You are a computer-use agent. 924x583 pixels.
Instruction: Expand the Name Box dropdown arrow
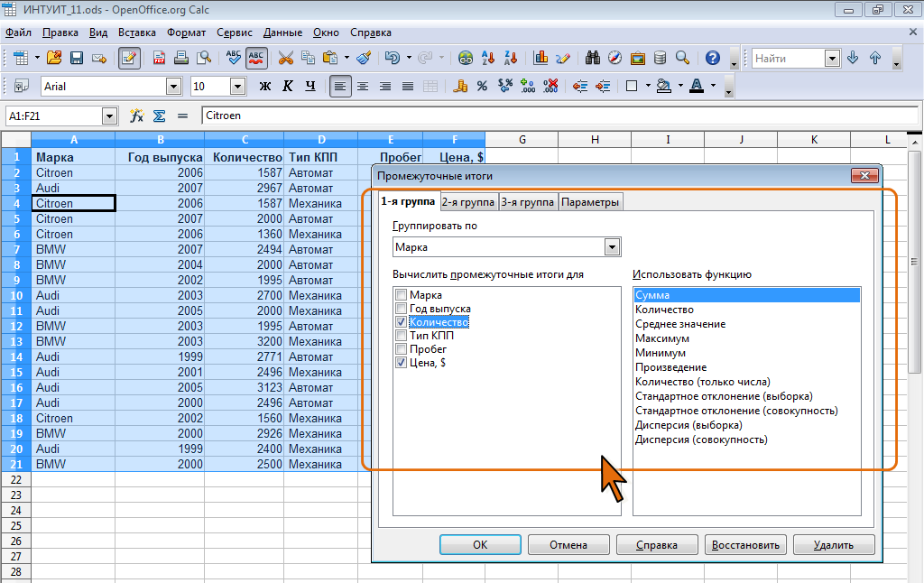[x=109, y=116]
